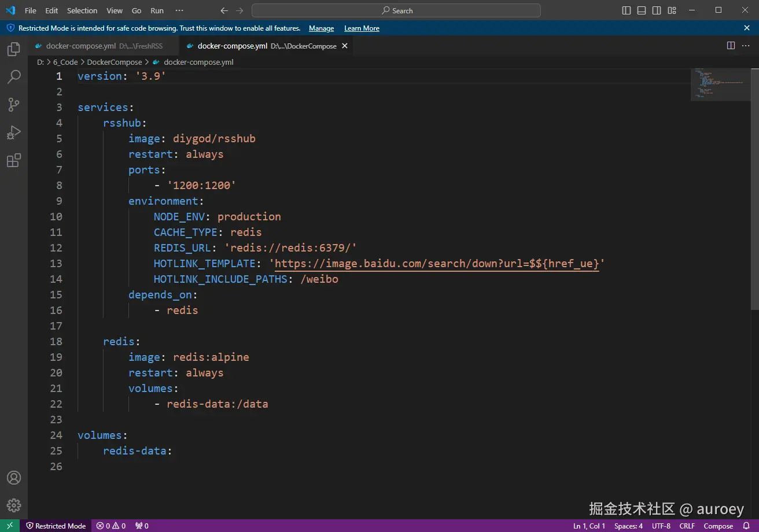The width and height of the screenshot is (759, 532).
Task: Click the ports forwarded indicator showing 0
Action: click(x=142, y=526)
